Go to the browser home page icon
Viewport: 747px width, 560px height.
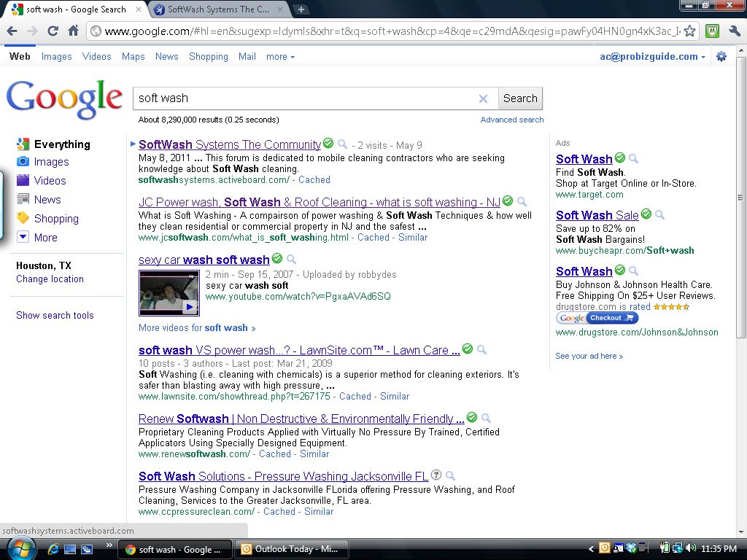click(x=73, y=31)
